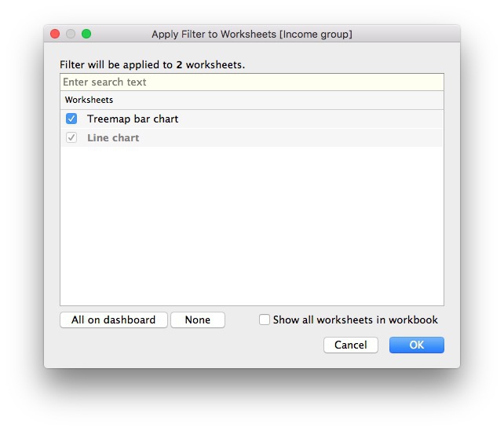504x431 pixels.
Task: Enable Show all worksheets in workbook
Action: (x=265, y=320)
